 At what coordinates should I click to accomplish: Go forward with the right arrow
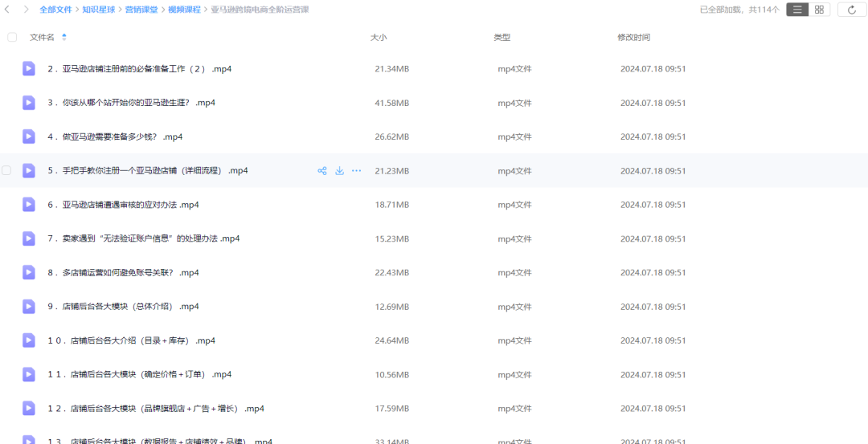[26, 10]
